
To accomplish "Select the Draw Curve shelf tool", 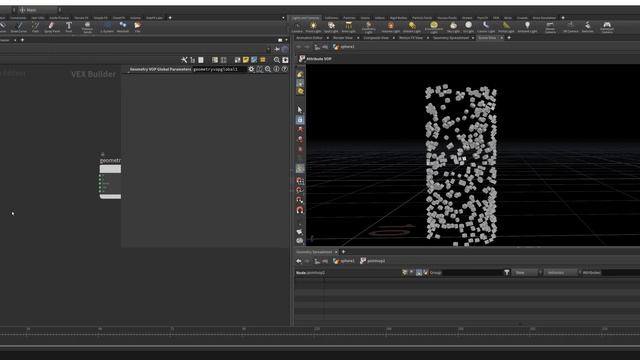I will tap(19, 27).
